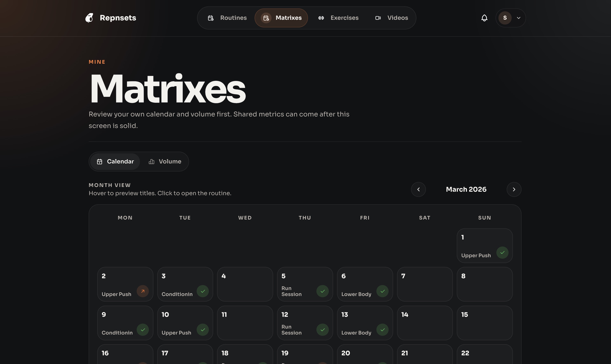Image resolution: width=611 pixels, height=364 pixels.
Task: Go to the previous month
Action: pyautogui.click(x=418, y=189)
